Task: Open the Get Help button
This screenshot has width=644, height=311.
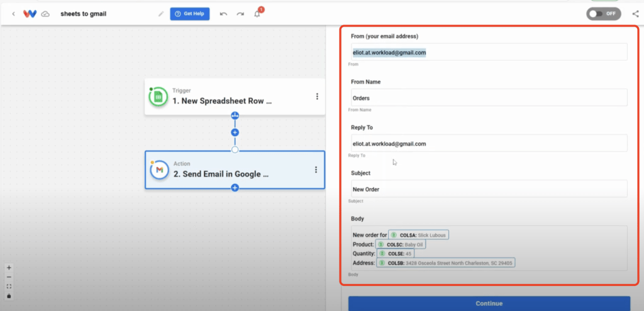Action: click(190, 14)
